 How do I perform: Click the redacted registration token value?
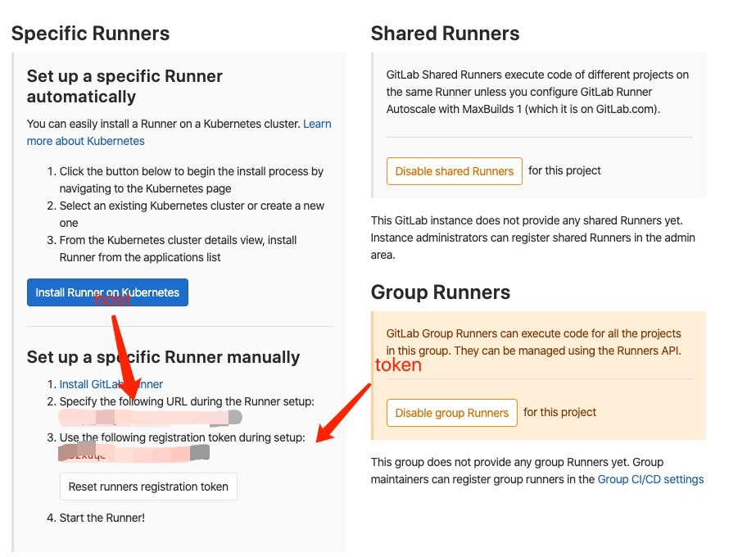134,453
